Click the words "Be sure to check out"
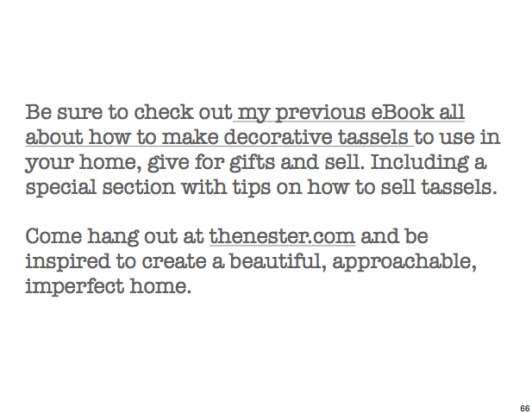This screenshot has width=532, height=413. pyautogui.click(x=129, y=113)
